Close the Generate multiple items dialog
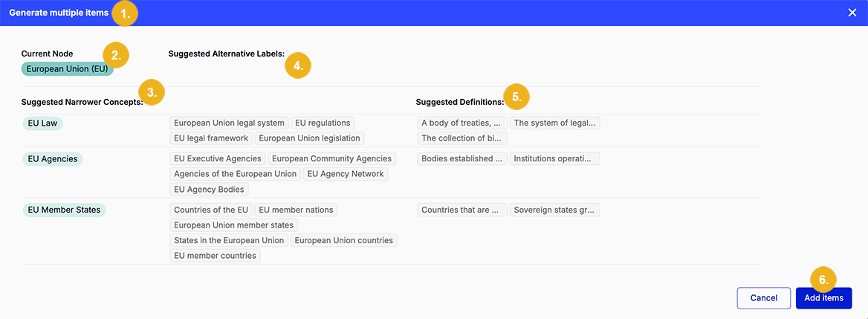Screen dimensions: 868x319 (852, 12)
